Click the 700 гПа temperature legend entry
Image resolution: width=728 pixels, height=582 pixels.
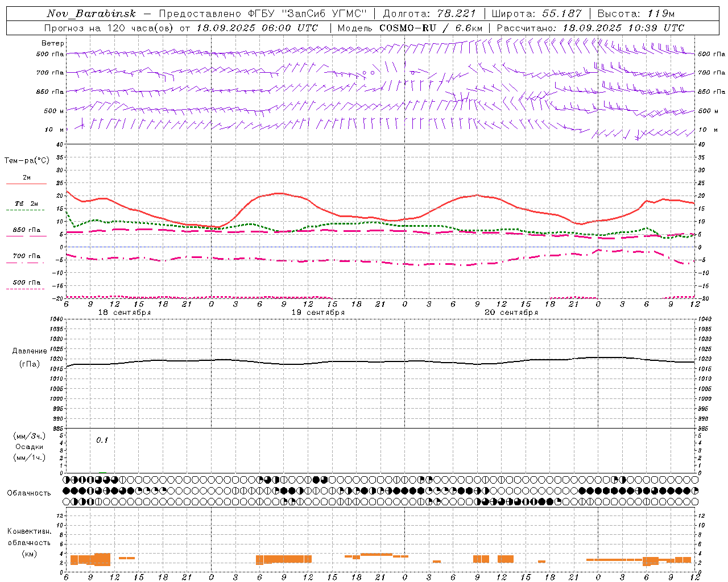[27, 256]
